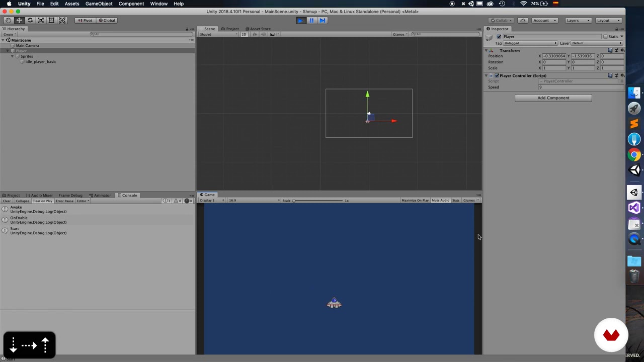Collapse the Transform component foldout
Image resolution: width=644 pixels, height=362 pixels.
coord(487,50)
